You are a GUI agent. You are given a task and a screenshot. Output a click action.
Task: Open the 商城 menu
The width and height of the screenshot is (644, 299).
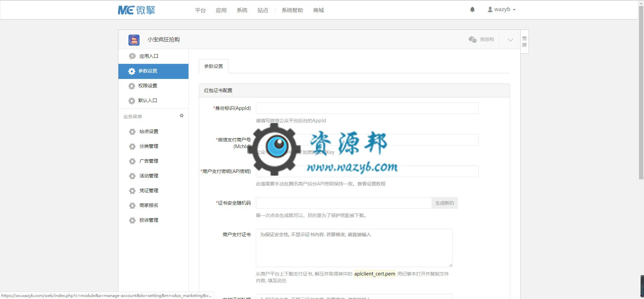(x=318, y=10)
